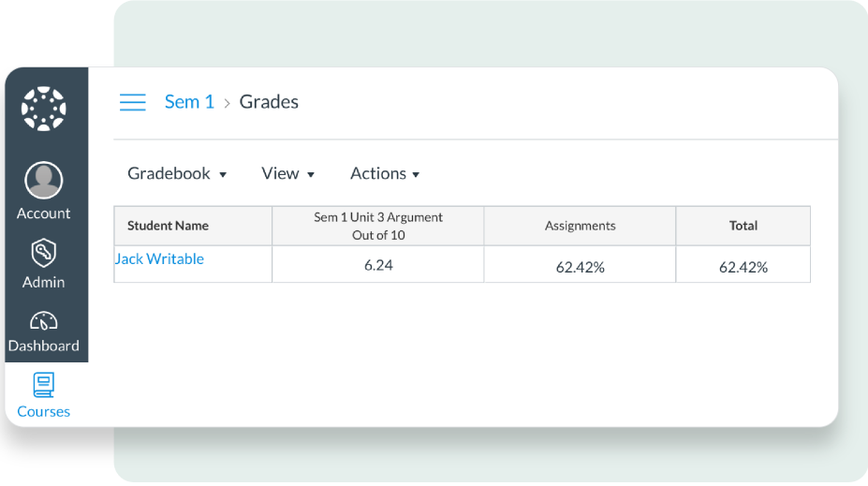Click the Courses label in sidebar
Viewport: 868px width, 486px height.
44,411
